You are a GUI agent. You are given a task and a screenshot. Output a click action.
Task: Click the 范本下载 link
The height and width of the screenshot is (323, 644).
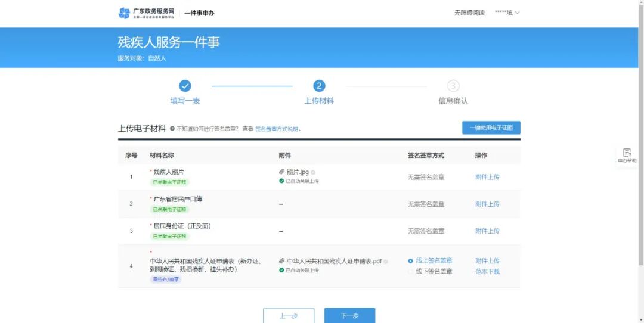[487, 272]
